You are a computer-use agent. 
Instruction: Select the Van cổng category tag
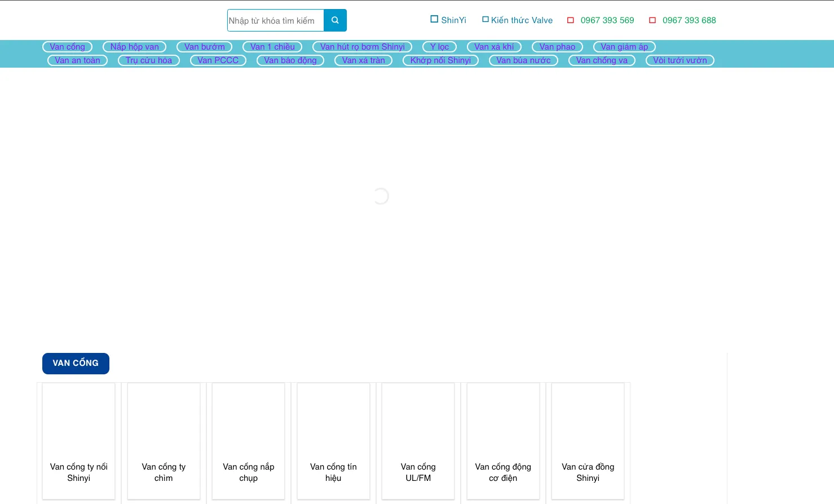point(67,47)
